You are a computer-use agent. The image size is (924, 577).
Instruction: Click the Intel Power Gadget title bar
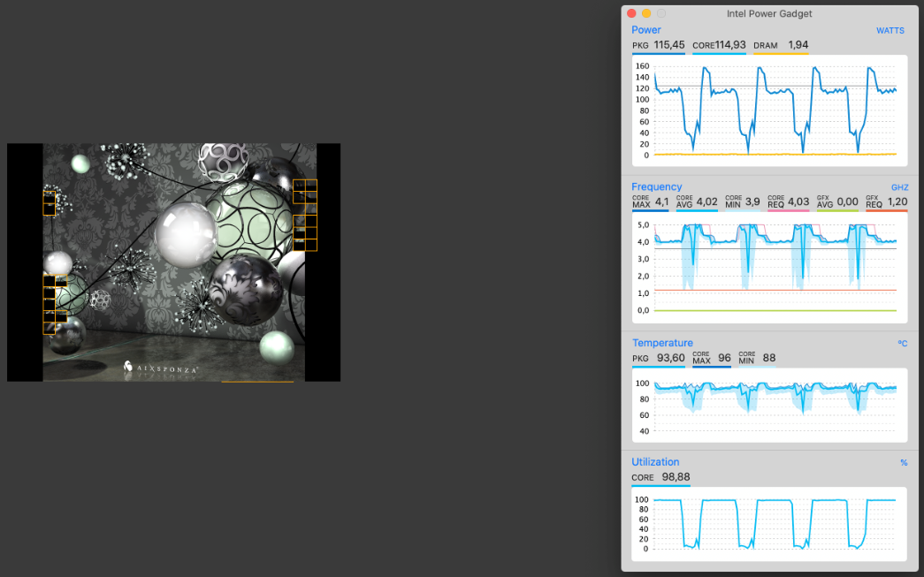769,13
